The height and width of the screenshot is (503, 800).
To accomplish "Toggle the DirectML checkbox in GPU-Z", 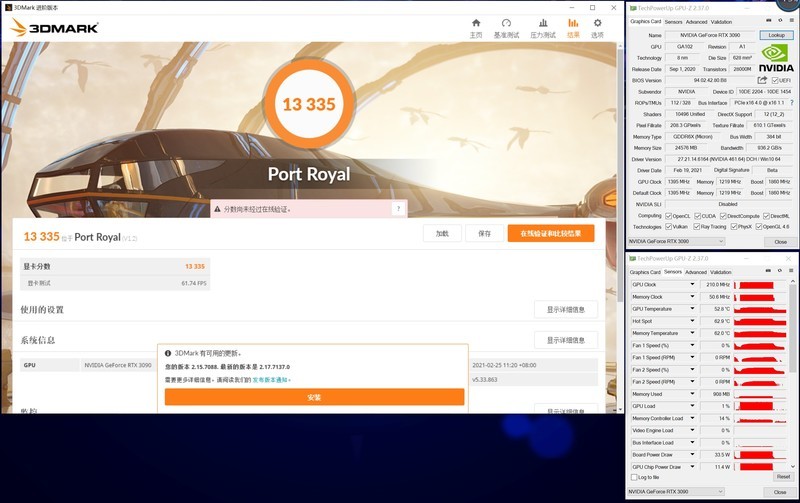I will click(766, 216).
